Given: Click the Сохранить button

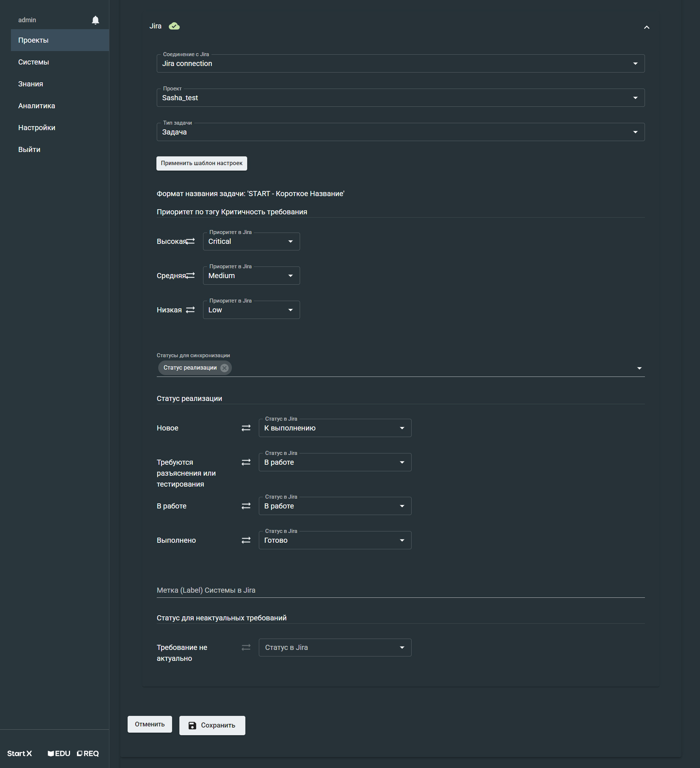Looking at the screenshot, I should pos(212,725).
